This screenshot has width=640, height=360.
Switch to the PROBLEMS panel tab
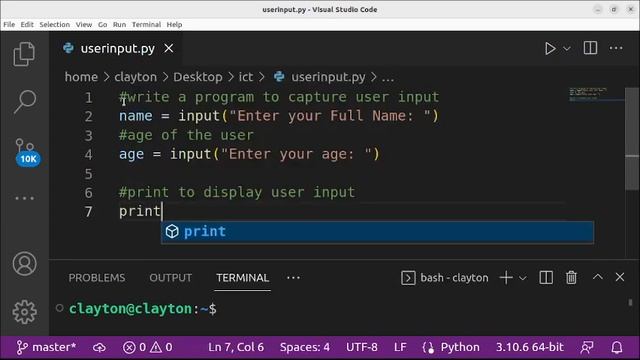(x=97, y=278)
